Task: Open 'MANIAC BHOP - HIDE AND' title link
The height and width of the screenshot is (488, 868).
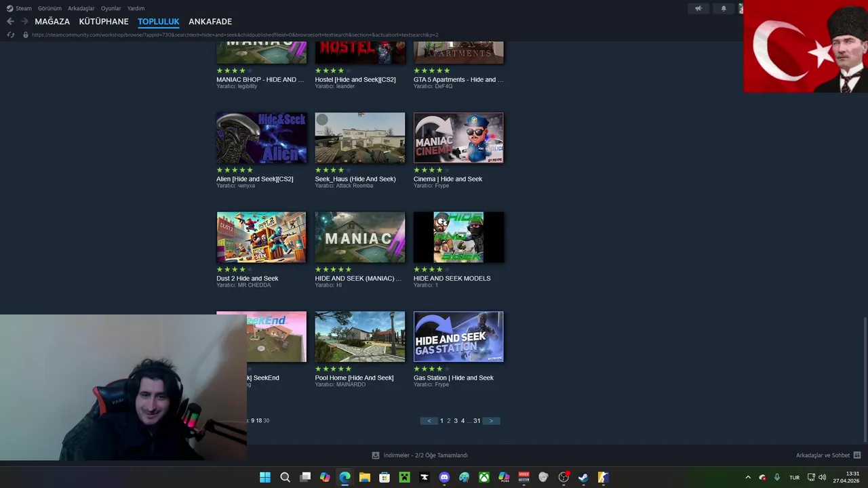Action: 260,79
